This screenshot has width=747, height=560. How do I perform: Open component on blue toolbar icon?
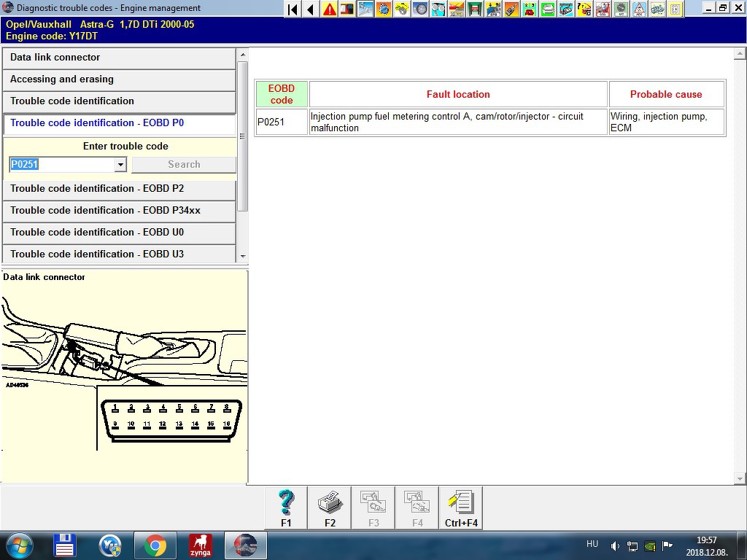point(566,9)
